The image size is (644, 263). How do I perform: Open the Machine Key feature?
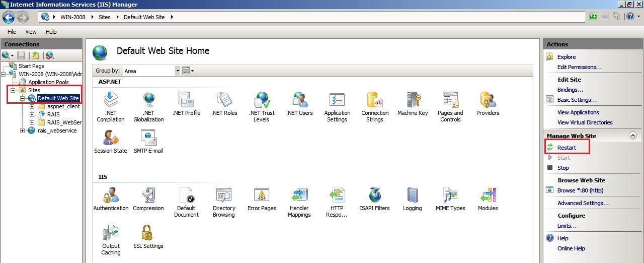pos(413,104)
